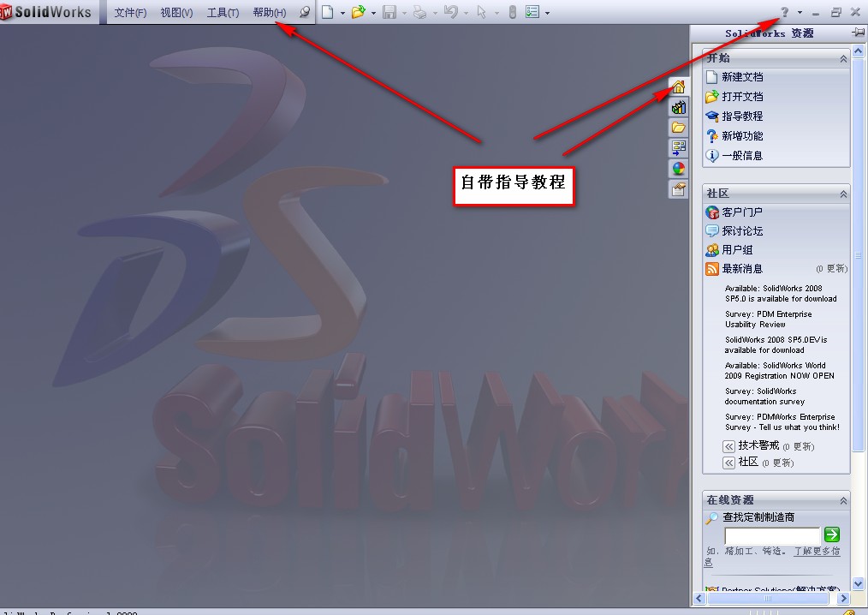Click task pane horizontal scrollbar right arrow
The width and height of the screenshot is (868, 615).
pyautogui.click(x=843, y=599)
